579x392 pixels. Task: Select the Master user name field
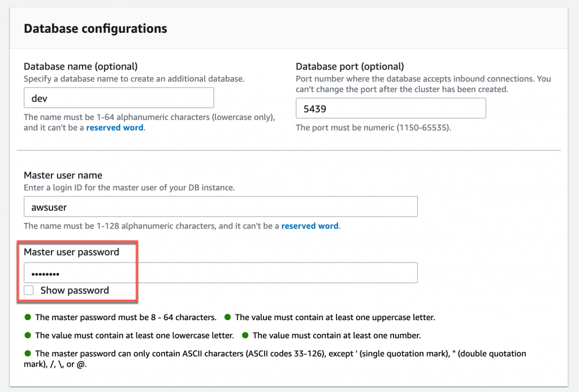[221, 206]
